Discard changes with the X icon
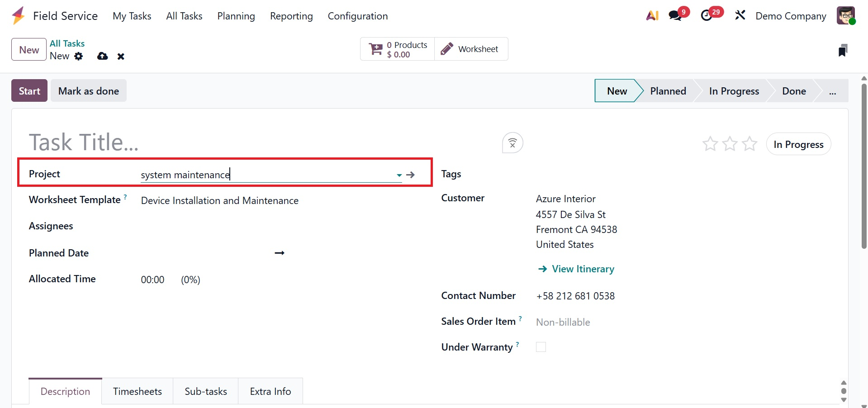Image resolution: width=868 pixels, height=408 pixels. point(121,57)
